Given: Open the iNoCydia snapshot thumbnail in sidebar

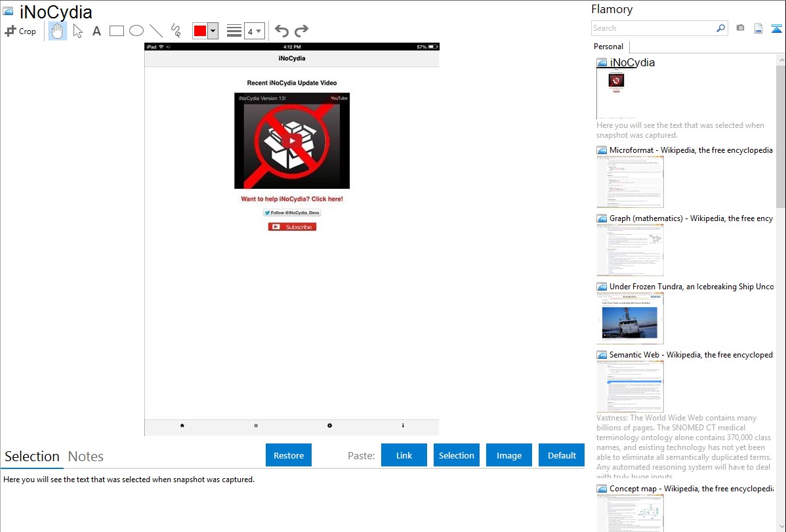Looking at the screenshot, I should [616, 93].
